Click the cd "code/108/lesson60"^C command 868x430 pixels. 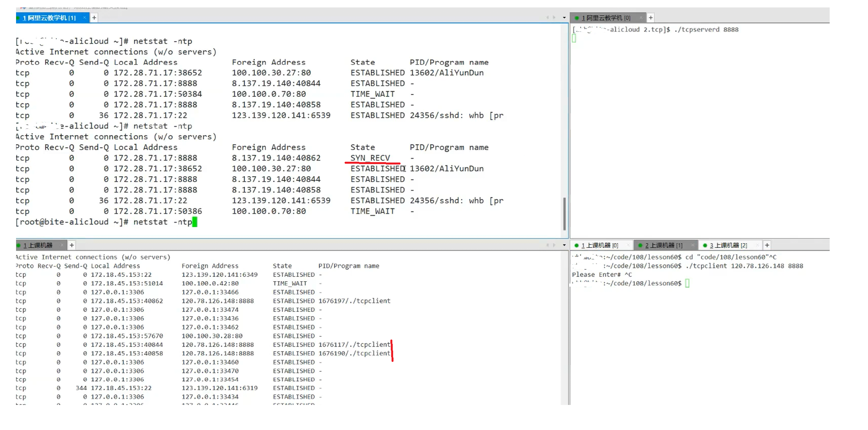click(731, 257)
